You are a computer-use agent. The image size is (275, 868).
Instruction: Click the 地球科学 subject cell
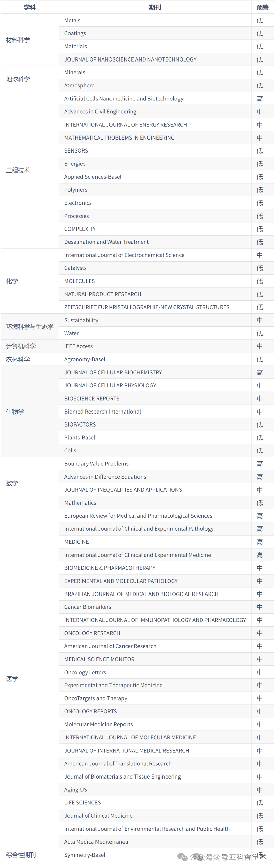point(30,79)
